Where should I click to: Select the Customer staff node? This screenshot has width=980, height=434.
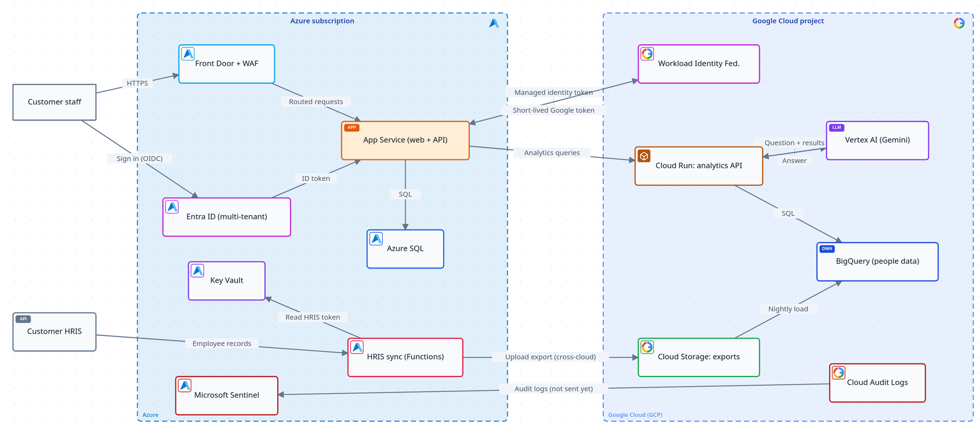pyautogui.click(x=54, y=102)
